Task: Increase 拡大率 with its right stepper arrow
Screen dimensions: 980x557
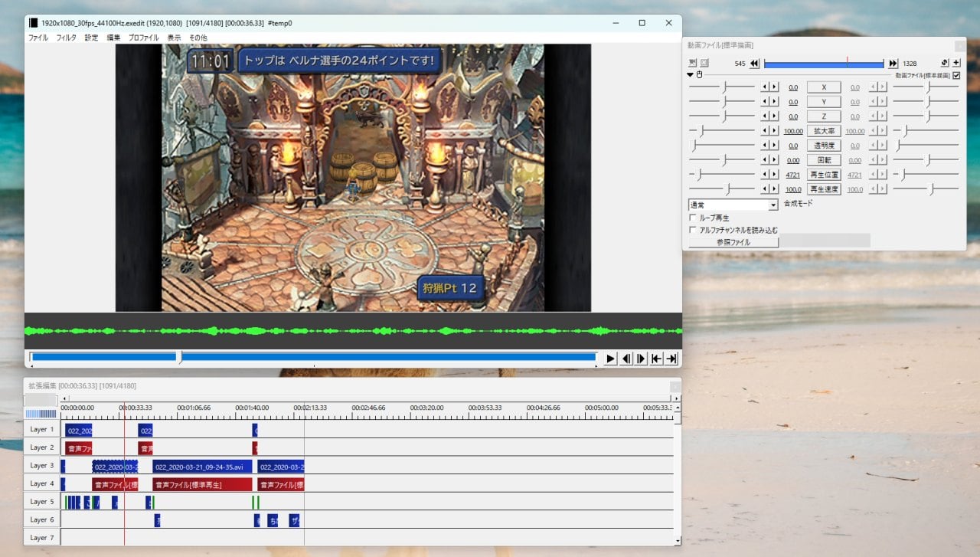Action: [774, 131]
